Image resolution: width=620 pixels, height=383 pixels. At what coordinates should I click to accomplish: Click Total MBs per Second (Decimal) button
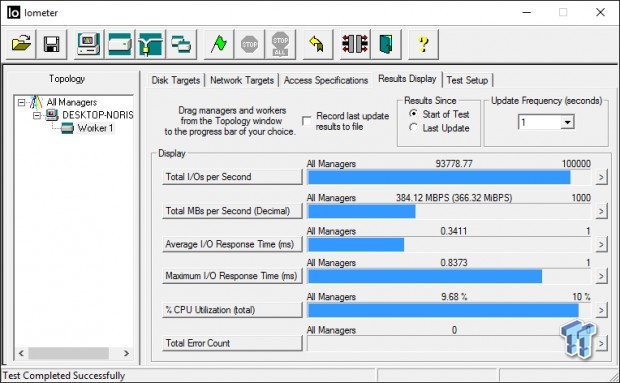click(x=232, y=211)
